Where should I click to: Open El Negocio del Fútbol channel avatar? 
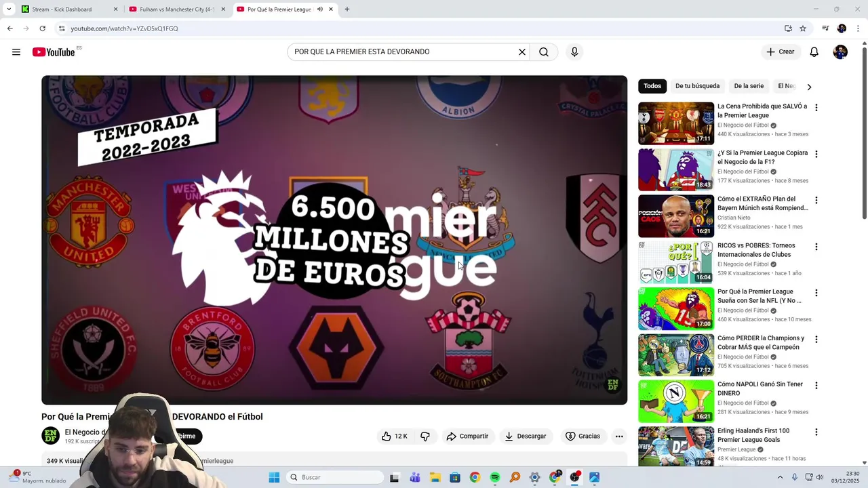pyautogui.click(x=51, y=436)
